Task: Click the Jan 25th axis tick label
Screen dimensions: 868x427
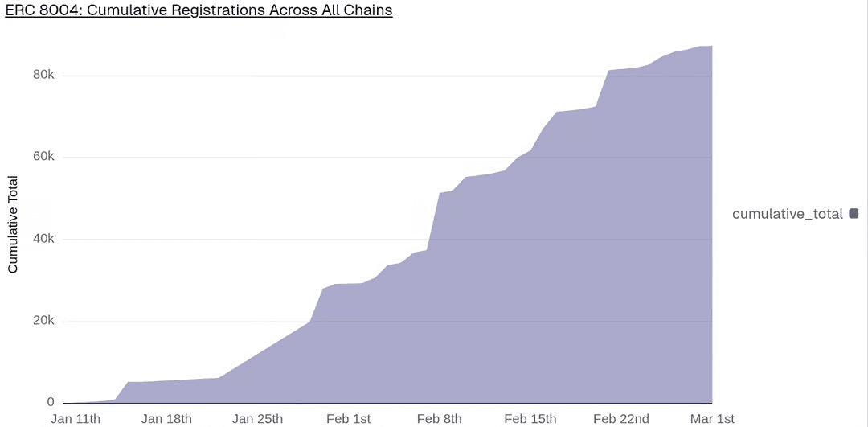Action: click(257, 419)
